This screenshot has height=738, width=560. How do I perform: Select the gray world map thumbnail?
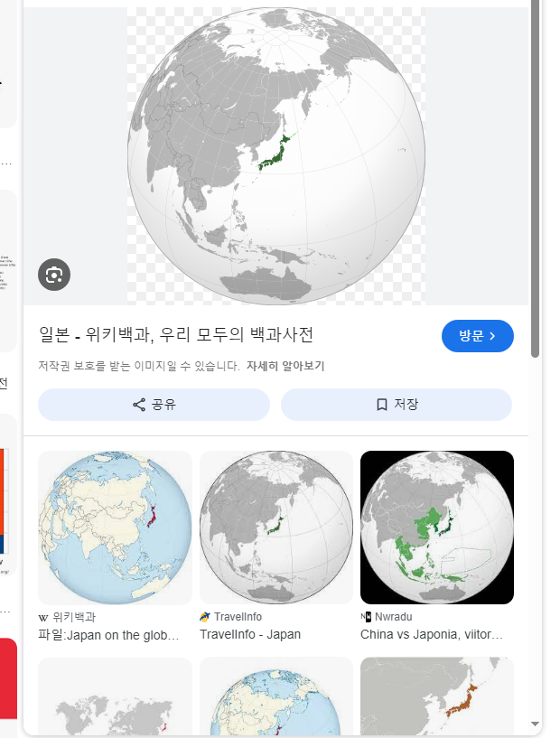pyautogui.click(x=116, y=696)
